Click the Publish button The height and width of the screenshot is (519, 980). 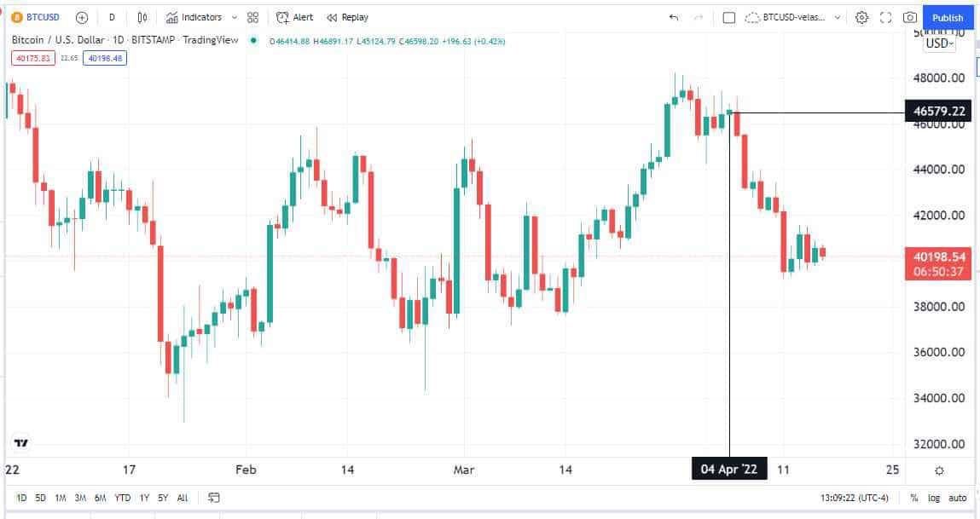coord(948,17)
